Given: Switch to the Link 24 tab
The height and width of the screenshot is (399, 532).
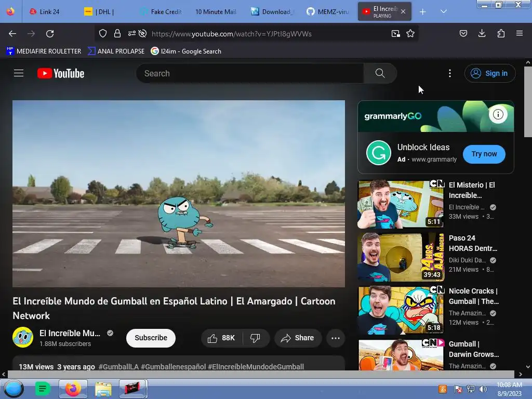Looking at the screenshot, I should pos(49,12).
